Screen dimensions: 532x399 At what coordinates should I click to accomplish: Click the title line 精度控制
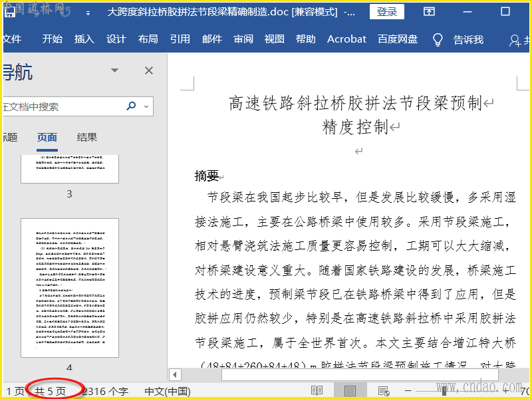[x=355, y=127]
